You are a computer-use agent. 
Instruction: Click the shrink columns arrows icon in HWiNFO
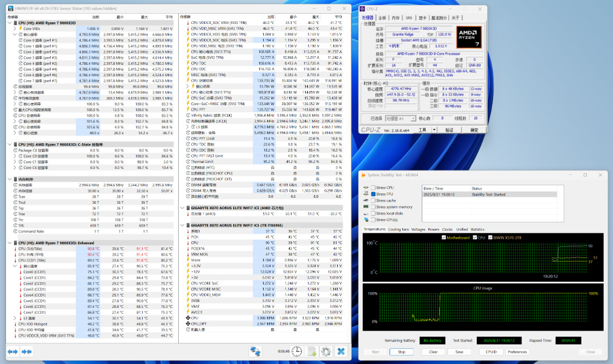(x=26, y=351)
